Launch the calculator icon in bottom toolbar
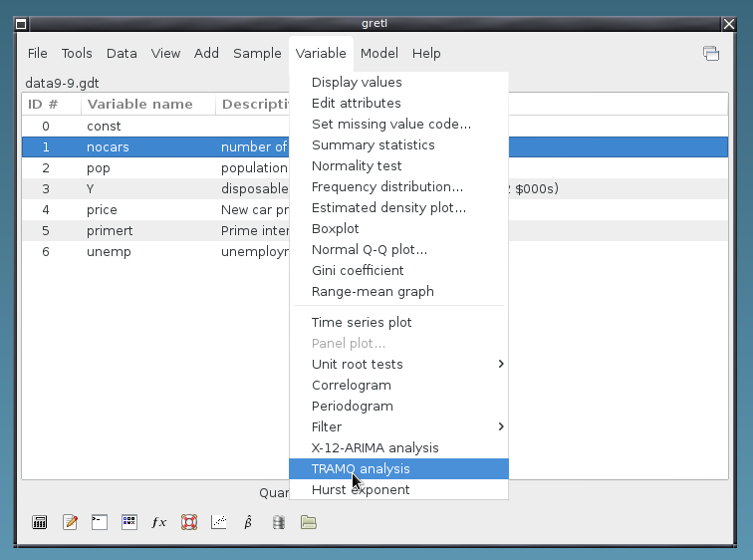Viewport: 753px width, 560px height. [40, 522]
